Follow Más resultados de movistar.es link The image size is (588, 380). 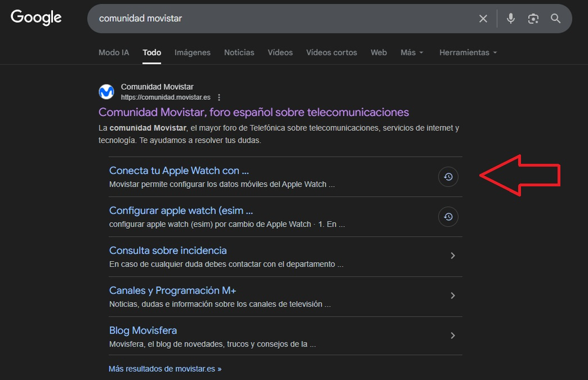[165, 369]
